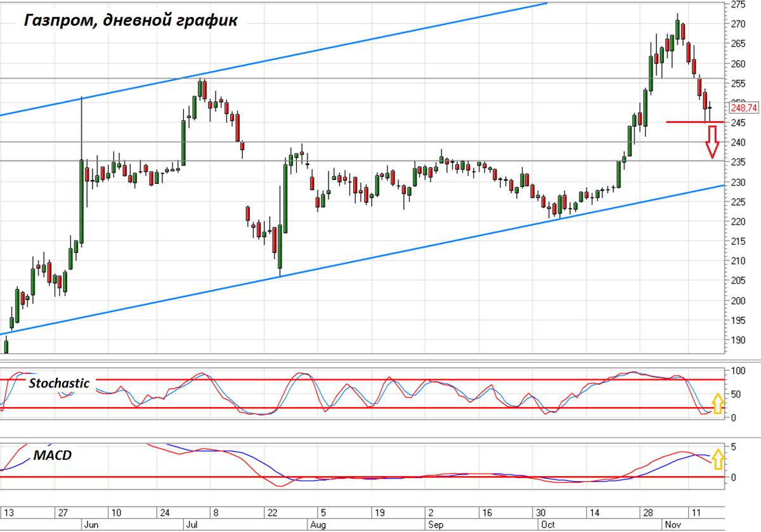Image resolution: width=761 pixels, height=532 pixels.
Task: Click the "Stochastic" indicator label
Action: (60, 383)
